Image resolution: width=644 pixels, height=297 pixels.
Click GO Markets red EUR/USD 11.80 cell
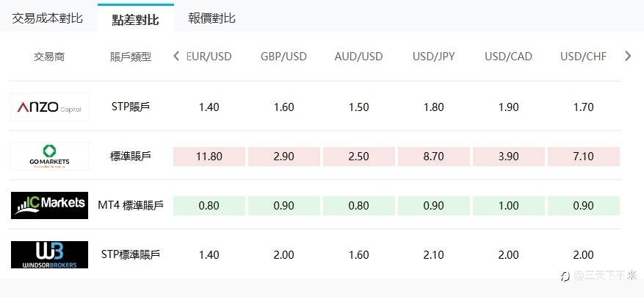209,157
